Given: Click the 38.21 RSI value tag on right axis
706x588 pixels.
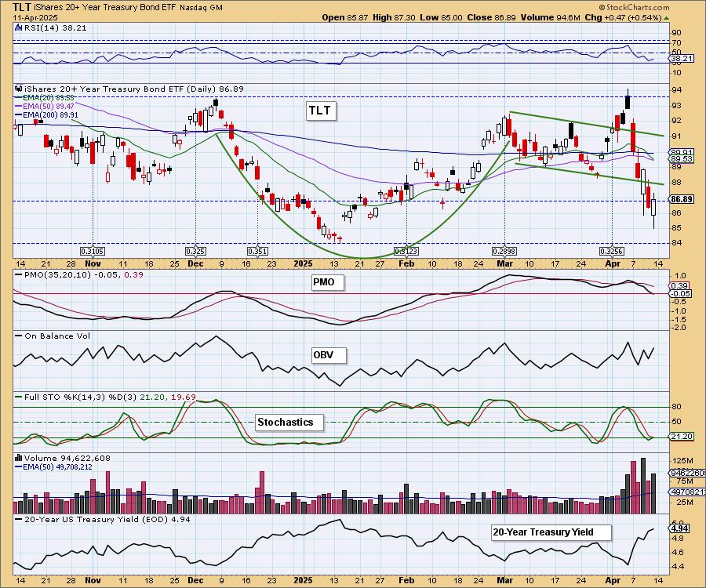Looking at the screenshot, I should [x=681, y=59].
